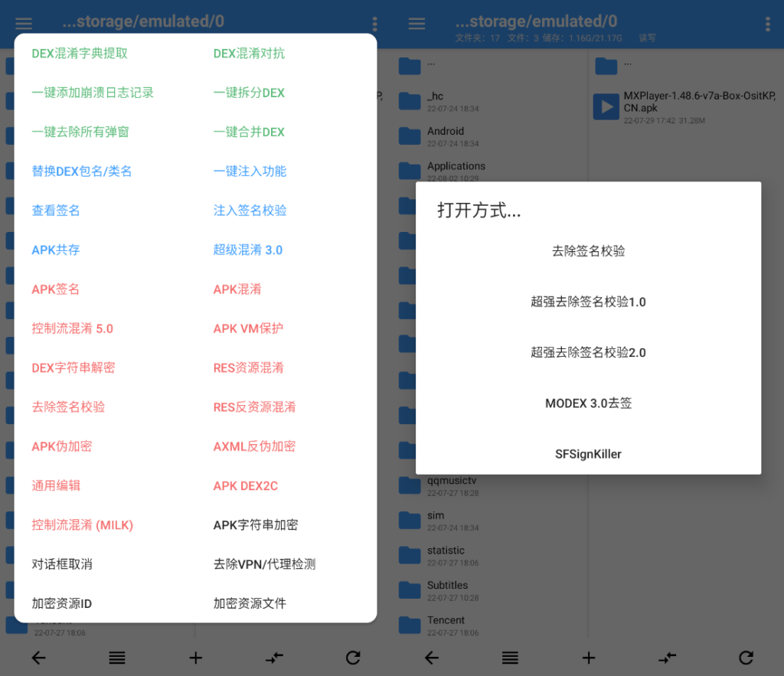Viewport: 784px width, 676px height.
Task: Open the navigation drawer hamburger icon
Action: [24, 23]
